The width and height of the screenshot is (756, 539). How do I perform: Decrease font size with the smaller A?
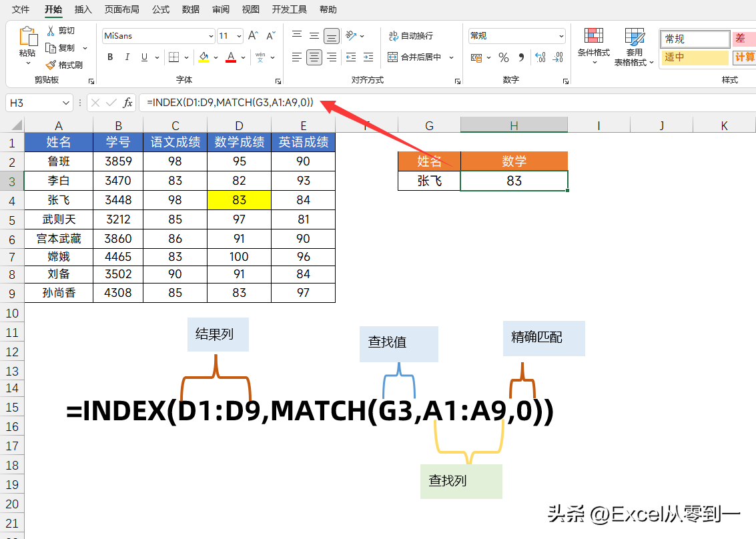tap(271, 35)
